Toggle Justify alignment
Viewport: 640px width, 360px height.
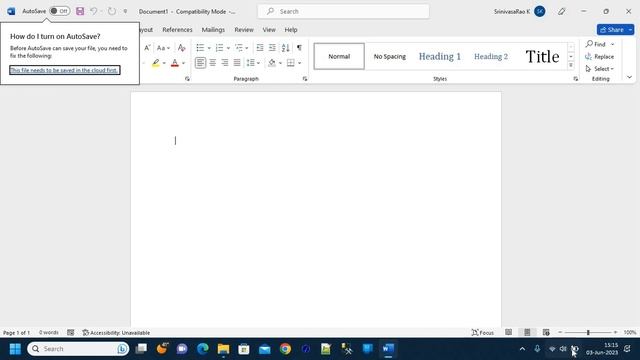coord(237,63)
